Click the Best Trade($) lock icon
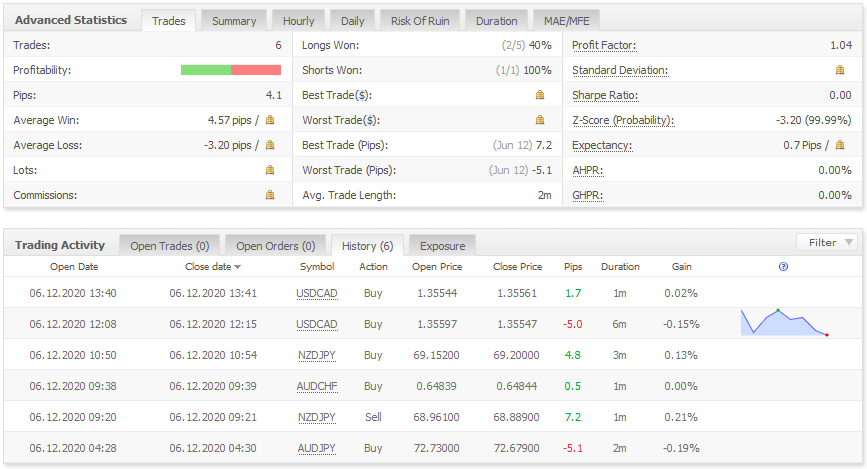867x469 pixels. [540, 95]
